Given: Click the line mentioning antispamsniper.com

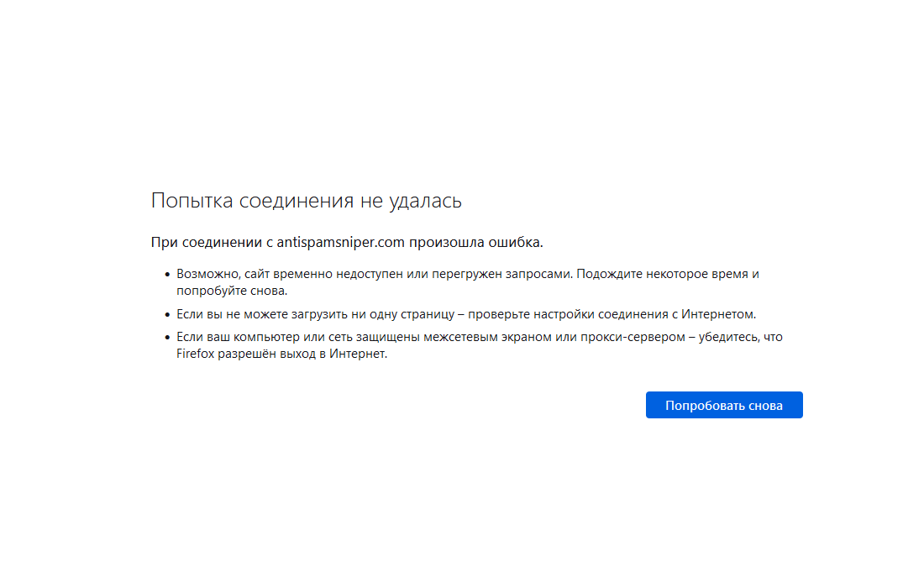Looking at the screenshot, I should point(347,242).
